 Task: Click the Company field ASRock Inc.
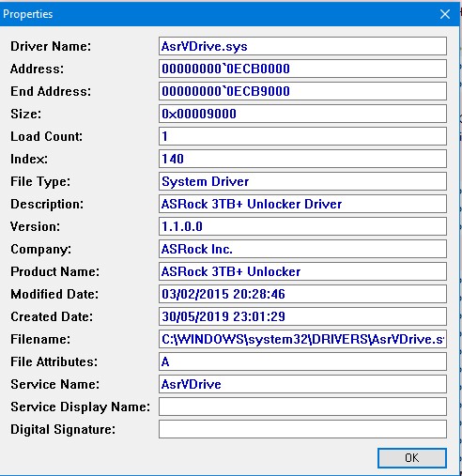(x=302, y=249)
